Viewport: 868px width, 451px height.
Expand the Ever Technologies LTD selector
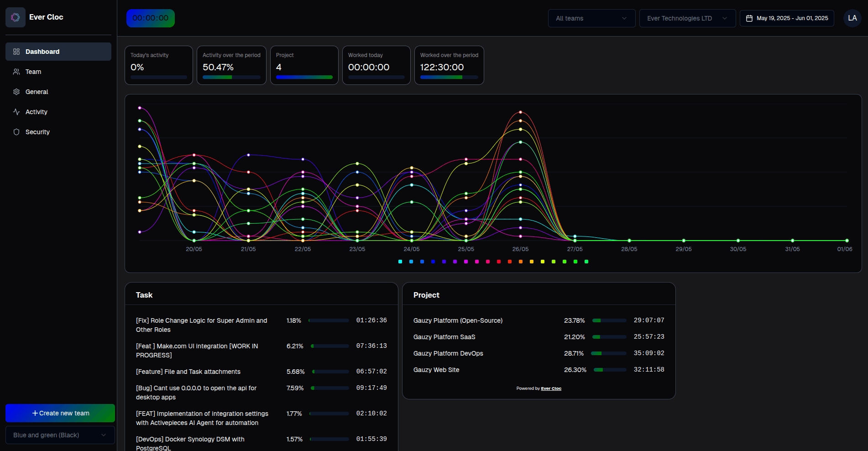pos(687,18)
